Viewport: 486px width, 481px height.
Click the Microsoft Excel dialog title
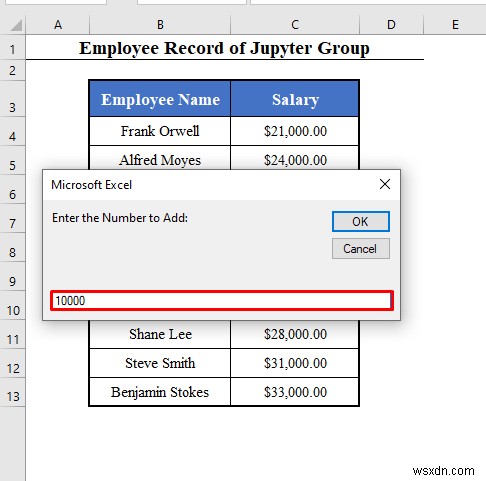(x=91, y=185)
